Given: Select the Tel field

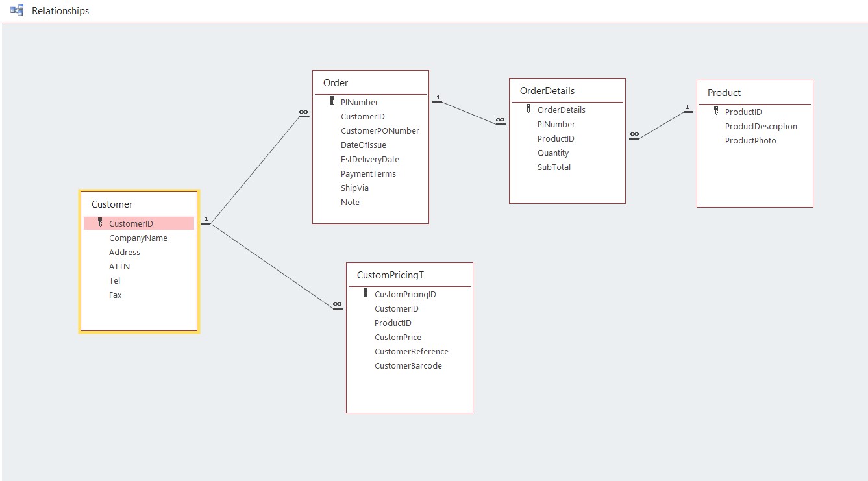Looking at the screenshot, I should pos(115,281).
